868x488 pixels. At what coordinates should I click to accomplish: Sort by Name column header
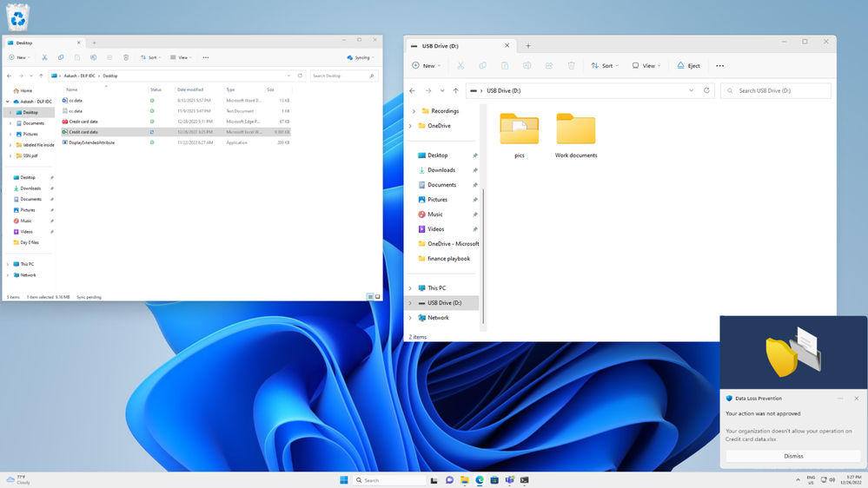coord(72,89)
